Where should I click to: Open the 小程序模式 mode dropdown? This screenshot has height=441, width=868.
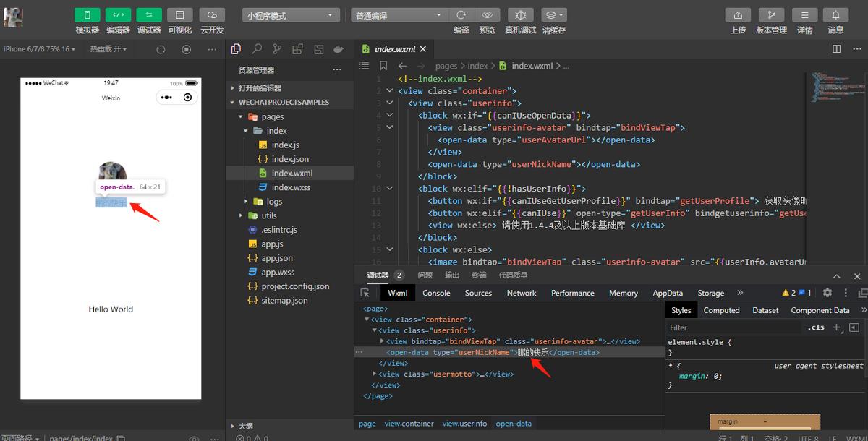pyautogui.click(x=291, y=15)
